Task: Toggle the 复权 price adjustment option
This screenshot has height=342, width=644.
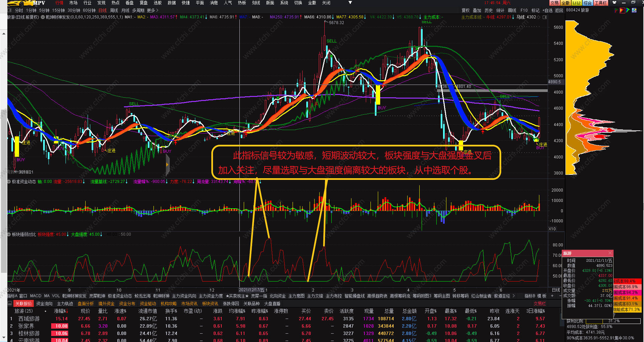Action: point(465,10)
